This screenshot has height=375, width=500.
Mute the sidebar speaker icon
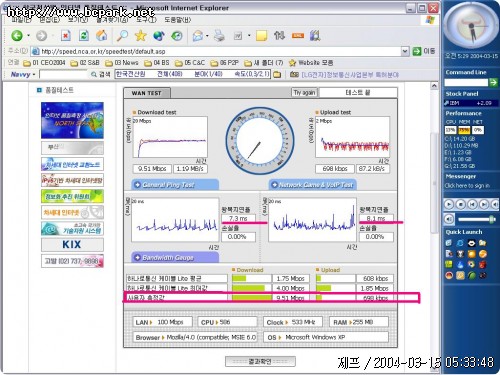(449, 219)
